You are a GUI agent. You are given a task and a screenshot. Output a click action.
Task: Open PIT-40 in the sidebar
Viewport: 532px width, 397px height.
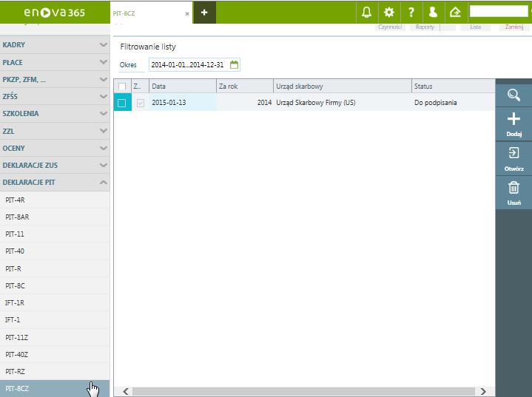tap(55, 251)
